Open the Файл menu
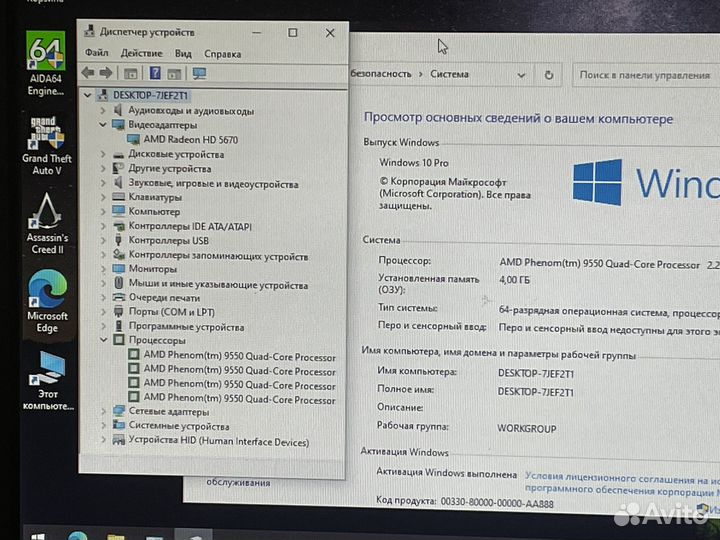This screenshot has height=540, width=720. [x=96, y=53]
